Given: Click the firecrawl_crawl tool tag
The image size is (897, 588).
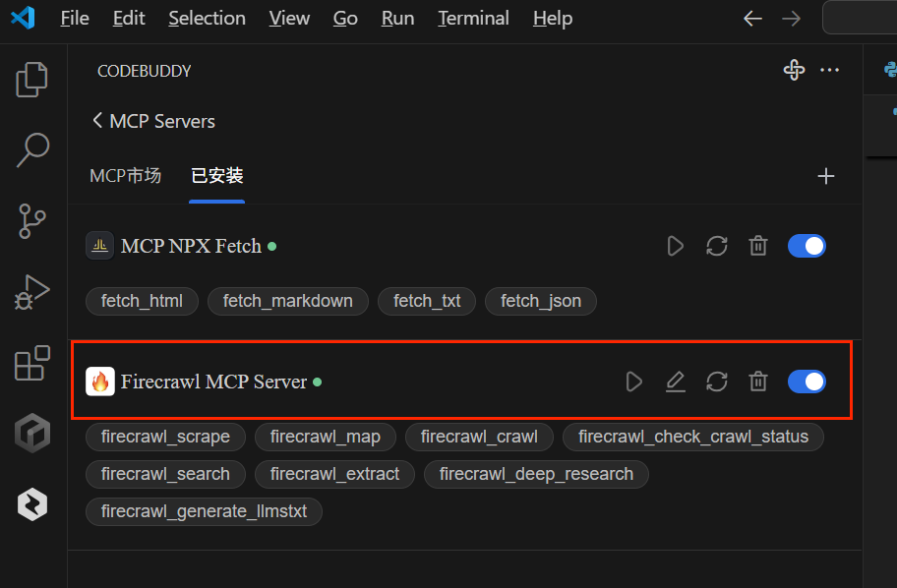Looking at the screenshot, I should click(479, 437).
